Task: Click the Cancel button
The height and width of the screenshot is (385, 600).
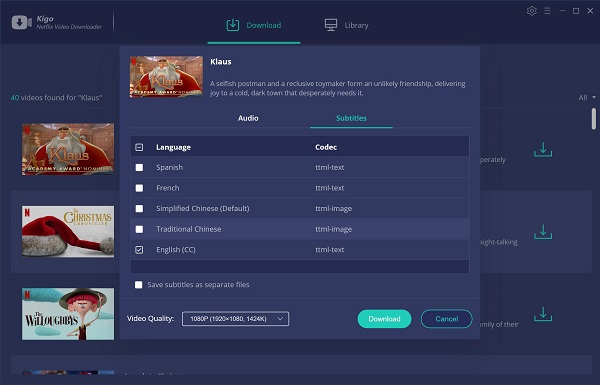Action: 447,319
